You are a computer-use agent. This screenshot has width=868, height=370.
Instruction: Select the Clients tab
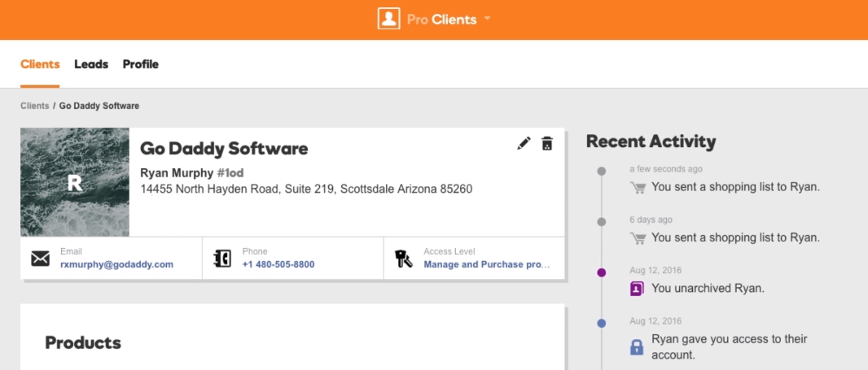coord(40,64)
